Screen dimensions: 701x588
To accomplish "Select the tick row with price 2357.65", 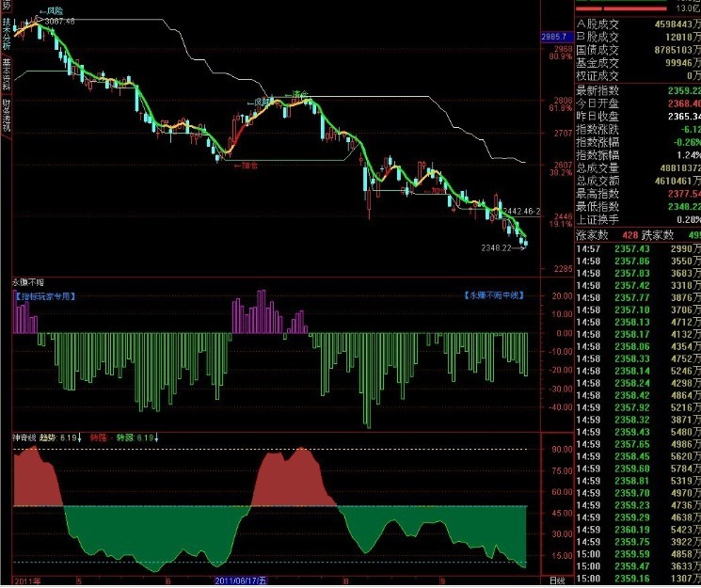I will click(x=638, y=444).
